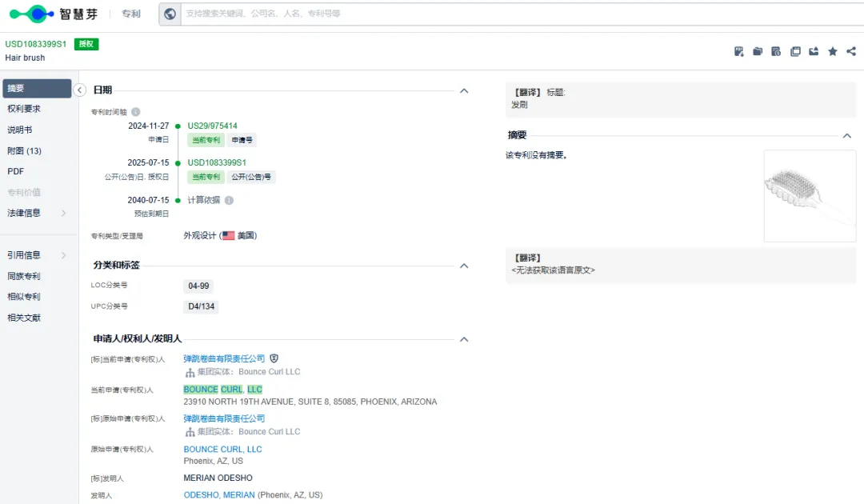Click the 2024-11-27 application date
This screenshot has height=504, width=864.
pyautogui.click(x=148, y=126)
